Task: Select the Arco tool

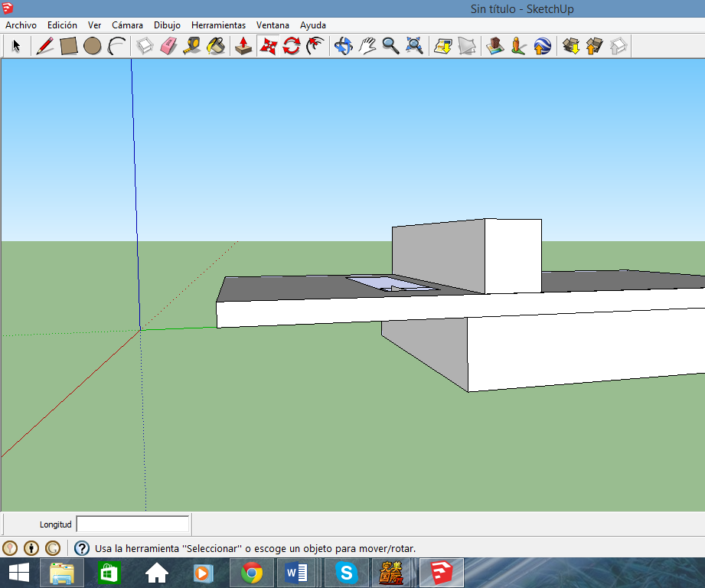Action: tap(117, 46)
